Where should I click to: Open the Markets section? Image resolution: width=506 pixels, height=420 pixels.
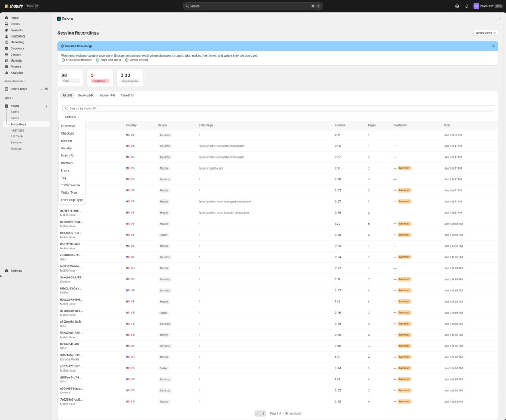(16, 60)
